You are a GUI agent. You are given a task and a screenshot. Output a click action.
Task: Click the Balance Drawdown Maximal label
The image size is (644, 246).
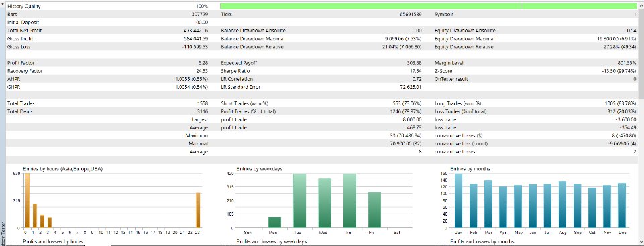tap(253, 39)
